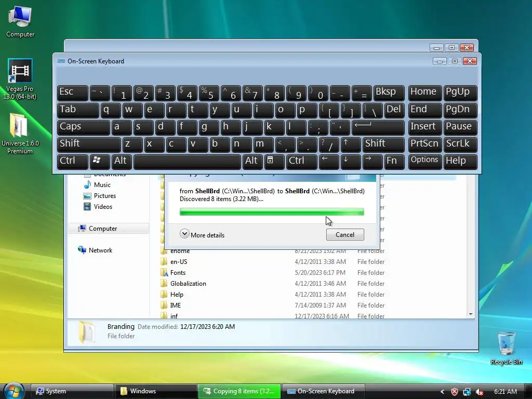Click the PrtScn key
Image resolution: width=532 pixels, height=399 pixels.
point(425,144)
